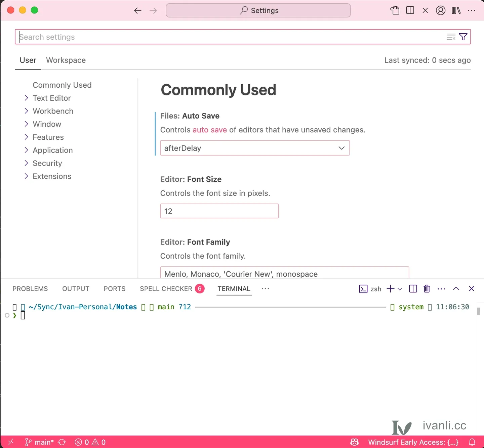Click the Font Family input field

285,273
